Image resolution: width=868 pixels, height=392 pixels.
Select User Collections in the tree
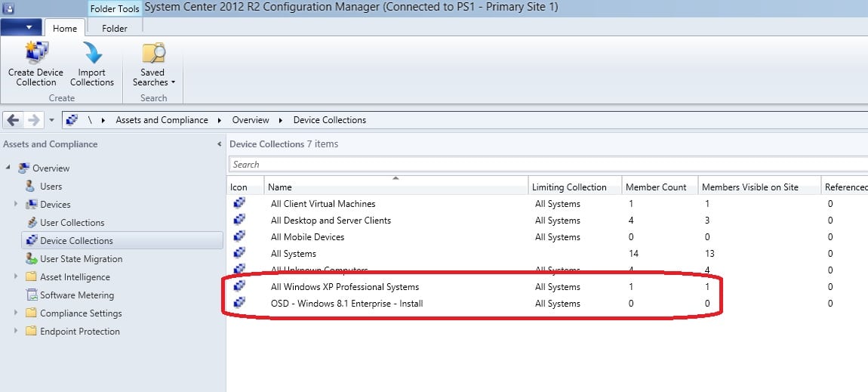72,223
